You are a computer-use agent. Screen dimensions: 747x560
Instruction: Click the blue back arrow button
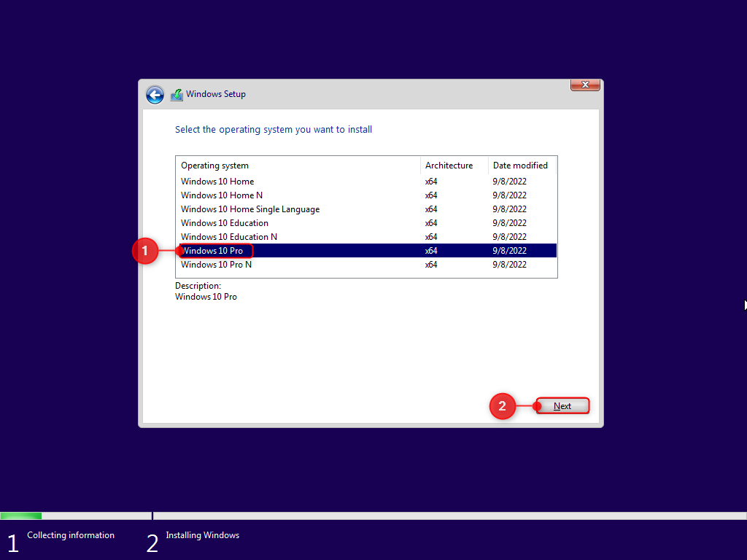[x=155, y=95]
